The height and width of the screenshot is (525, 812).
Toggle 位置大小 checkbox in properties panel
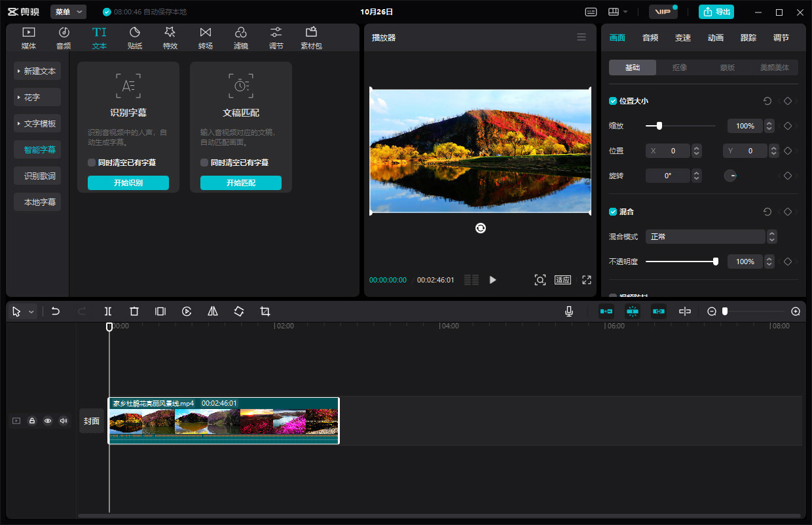(x=613, y=101)
